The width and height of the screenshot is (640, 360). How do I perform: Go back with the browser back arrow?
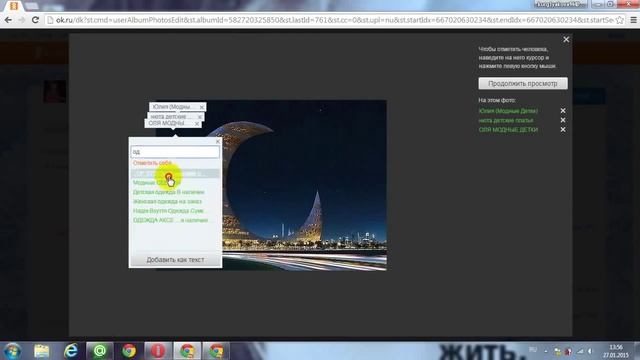(x=8, y=20)
